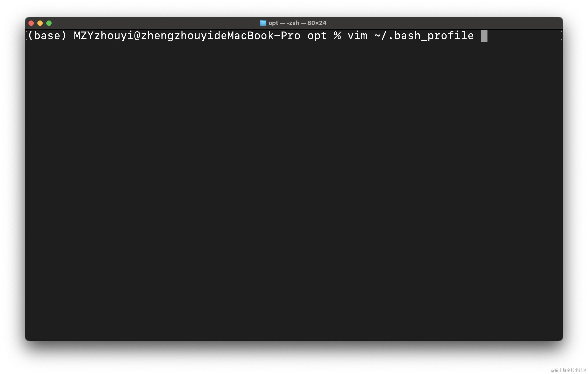The width and height of the screenshot is (588, 374).
Task: Click the "~/.bash_profile" file path
Action: point(424,36)
